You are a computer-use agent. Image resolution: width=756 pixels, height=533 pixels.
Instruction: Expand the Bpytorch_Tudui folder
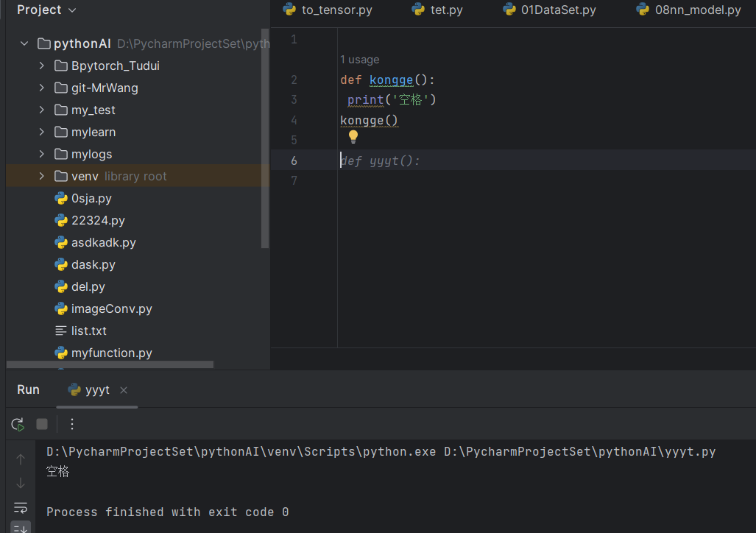pyautogui.click(x=43, y=66)
